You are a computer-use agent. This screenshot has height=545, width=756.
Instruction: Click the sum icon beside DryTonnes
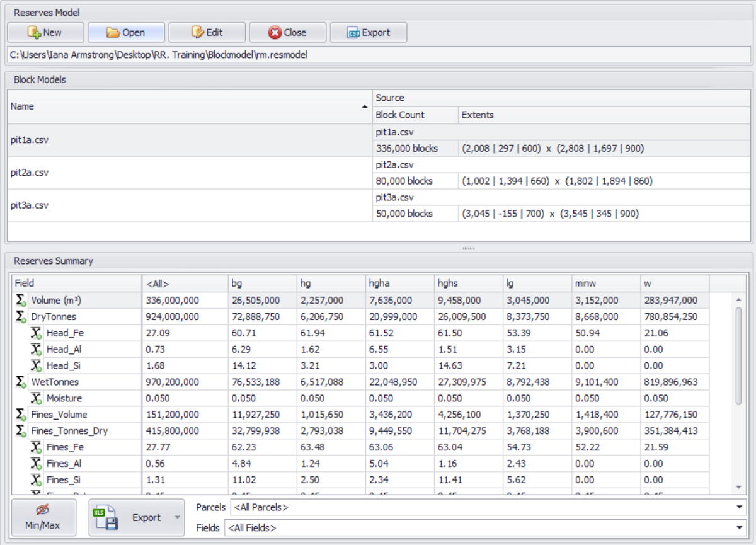(21, 317)
